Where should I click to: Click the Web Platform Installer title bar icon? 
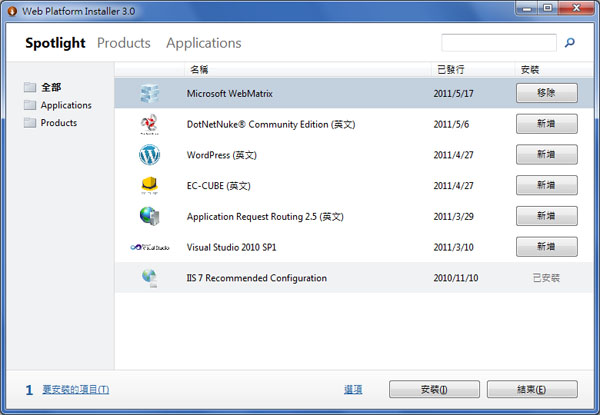tap(12, 11)
